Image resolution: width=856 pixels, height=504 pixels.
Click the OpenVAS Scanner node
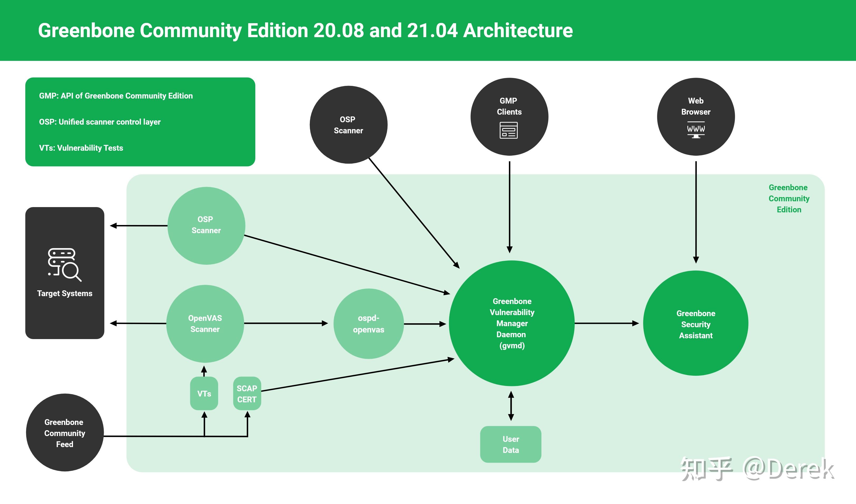(x=205, y=323)
